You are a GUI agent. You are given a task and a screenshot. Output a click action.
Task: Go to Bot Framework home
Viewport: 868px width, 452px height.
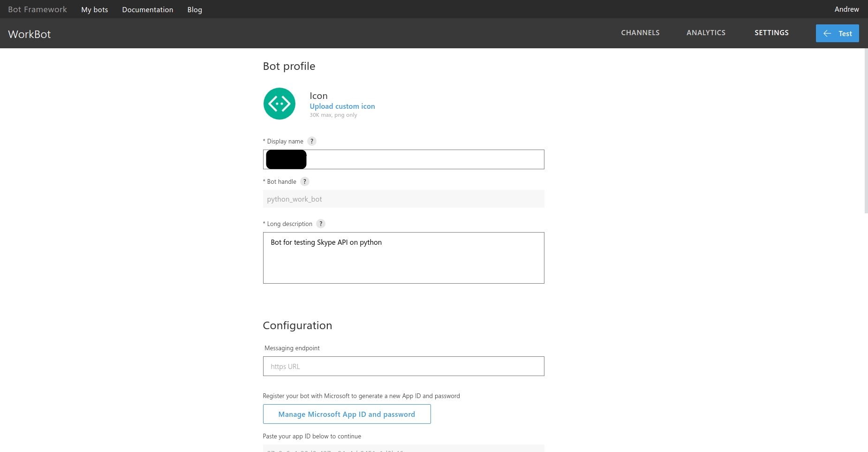pyautogui.click(x=38, y=9)
